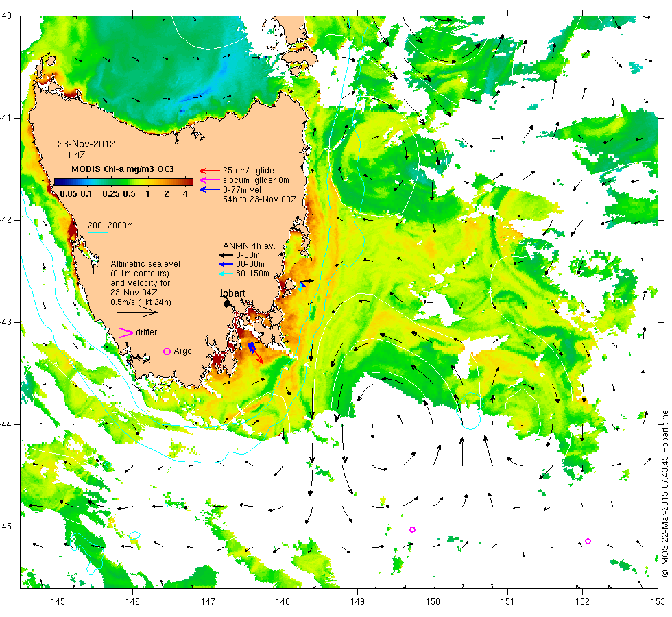Screen dimensions: 672x617
Task: Click the magenta Argo circle in the legend
Action: click(x=167, y=351)
